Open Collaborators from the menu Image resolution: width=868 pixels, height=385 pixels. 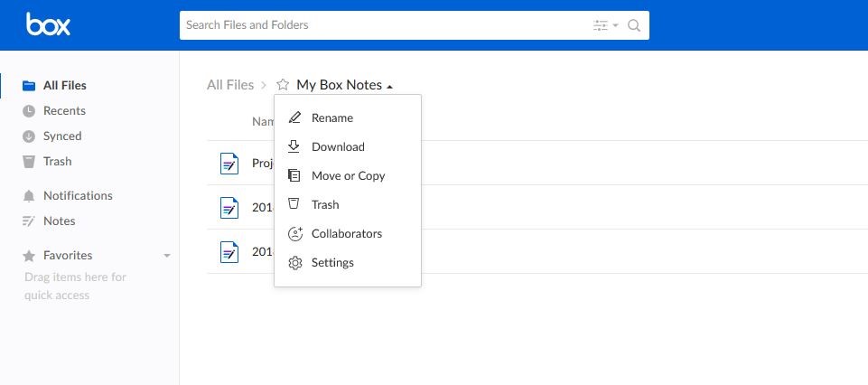[346, 233]
